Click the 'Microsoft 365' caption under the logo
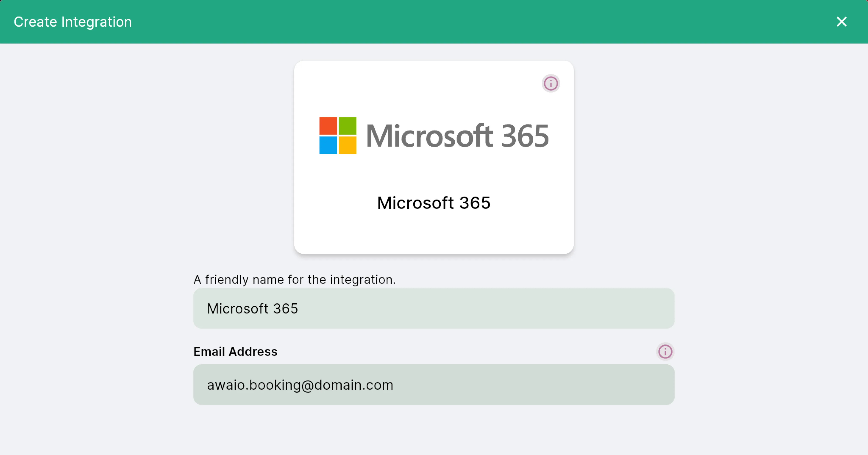The image size is (868, 455). 434,203
